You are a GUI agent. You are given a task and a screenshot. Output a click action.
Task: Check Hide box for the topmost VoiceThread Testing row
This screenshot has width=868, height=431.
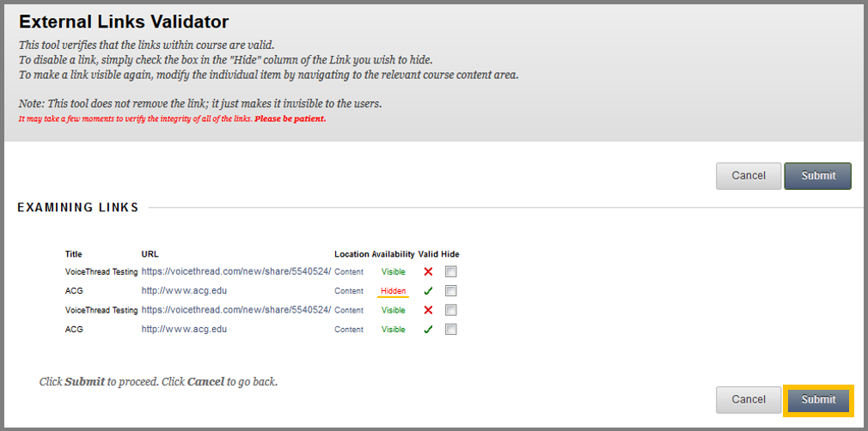451,271
